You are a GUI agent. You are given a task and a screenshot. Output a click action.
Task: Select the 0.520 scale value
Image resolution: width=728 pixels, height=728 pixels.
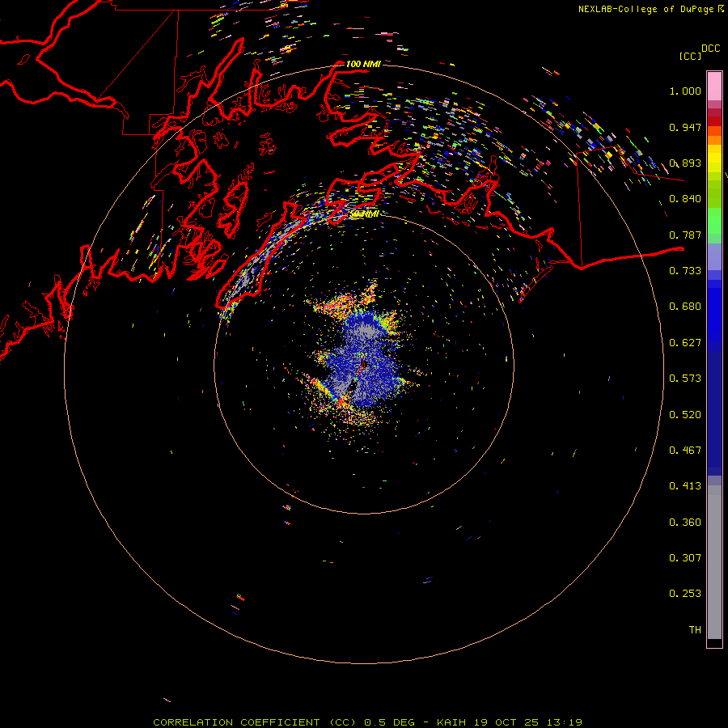coord(685,415)
